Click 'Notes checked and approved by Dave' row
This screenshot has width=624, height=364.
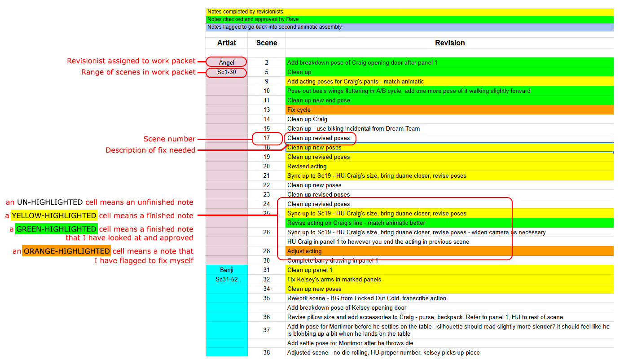click(410, 19)
